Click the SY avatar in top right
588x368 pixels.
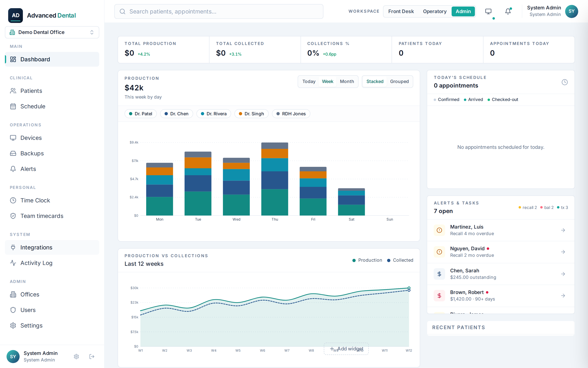tap(571, 11)
